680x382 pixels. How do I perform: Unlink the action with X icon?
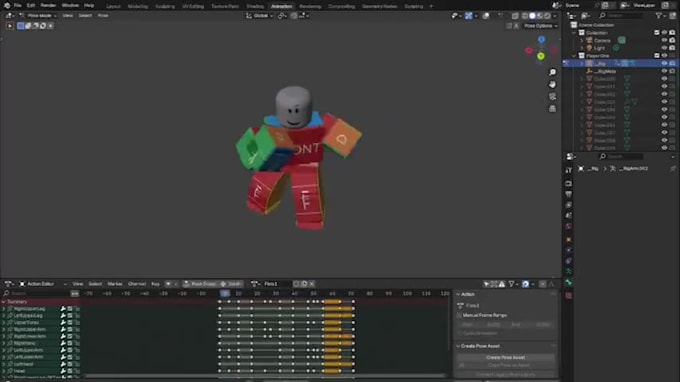[312, 284]
